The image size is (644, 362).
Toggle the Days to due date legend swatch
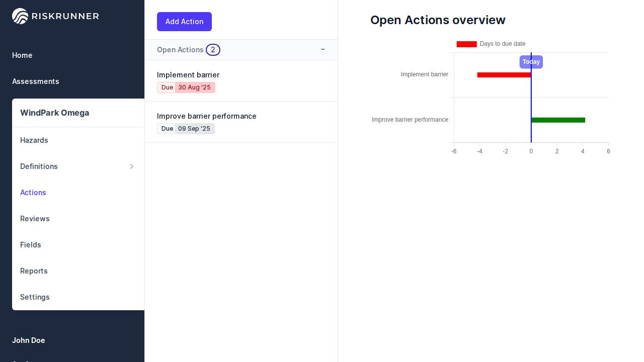tap(466, 44)
